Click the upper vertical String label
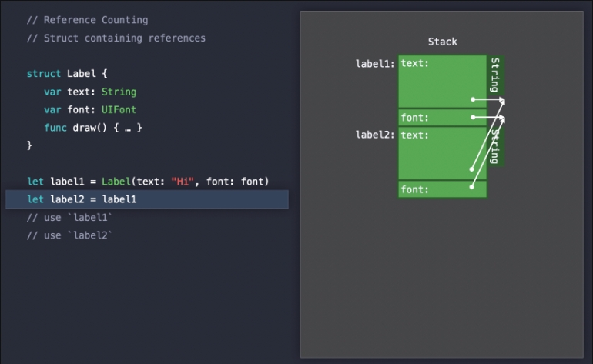The height and width of the screenshot is (364, 593). 495,75
